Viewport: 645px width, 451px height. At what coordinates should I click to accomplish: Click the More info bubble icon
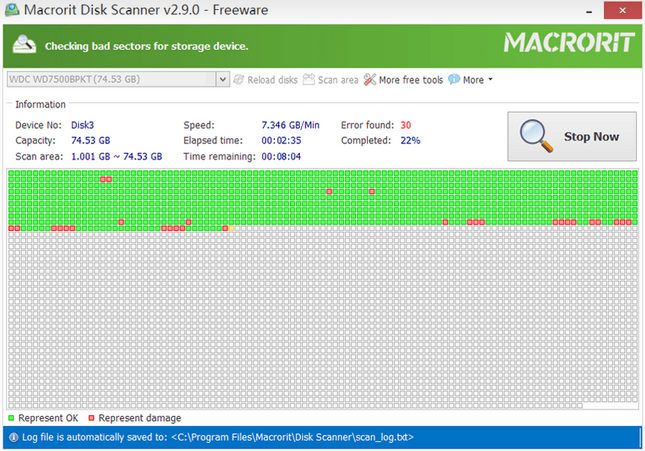coord(454,79)
